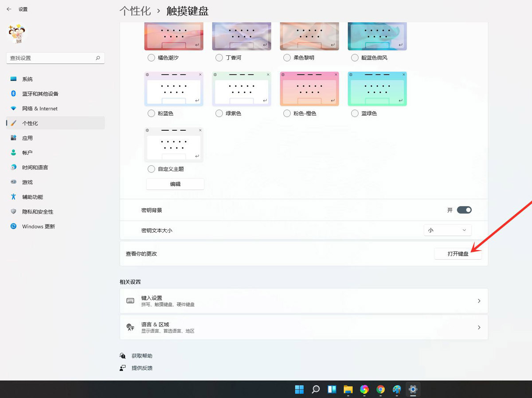The height and width of the screenshot is (398, 532).
Task: Click the 编辑 button under custom theme
Action: click(x=175, y=183)
